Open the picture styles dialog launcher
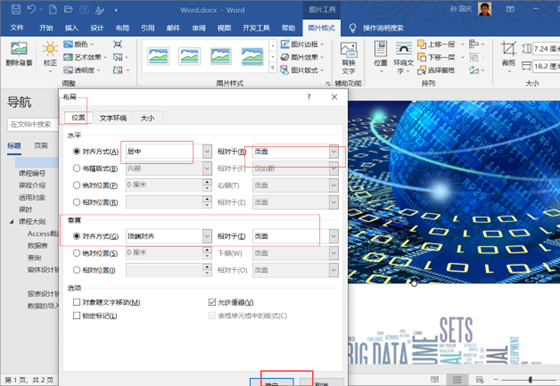 [328, 84]
